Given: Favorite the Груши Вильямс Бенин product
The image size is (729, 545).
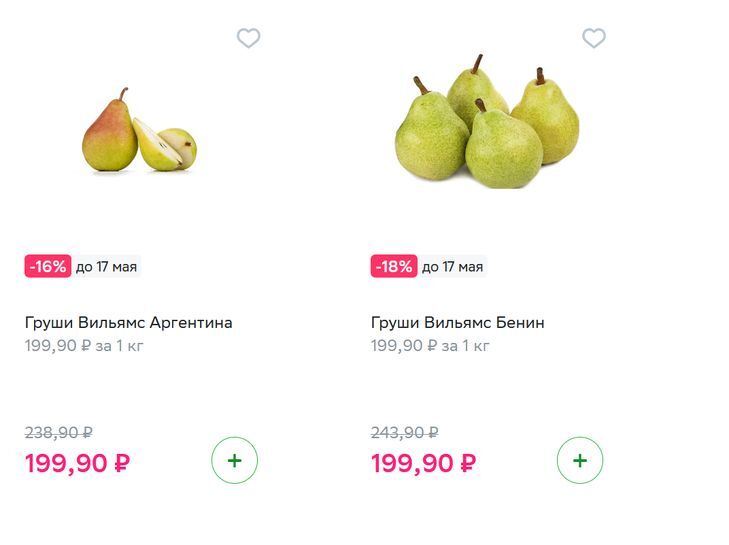Looking at the screenshot, I should click(594, 38).
